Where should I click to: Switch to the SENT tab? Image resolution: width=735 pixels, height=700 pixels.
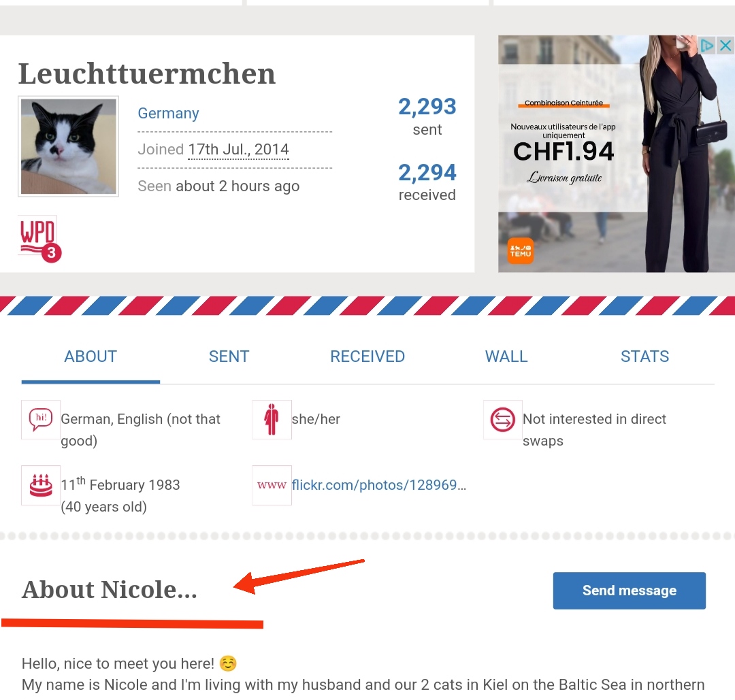pyautogui.click(x=229, y=356)
